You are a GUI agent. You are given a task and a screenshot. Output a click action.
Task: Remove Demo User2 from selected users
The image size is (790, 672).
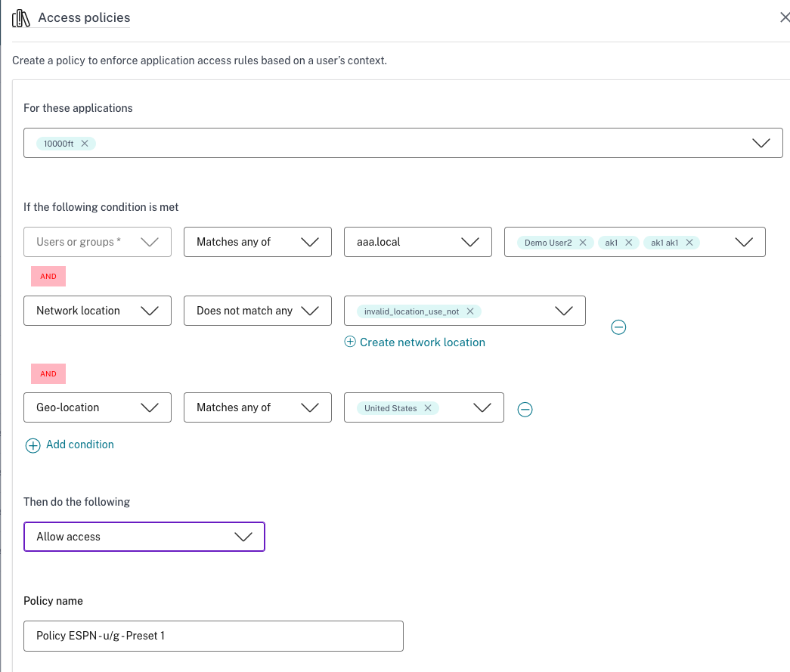pos(582,243)
